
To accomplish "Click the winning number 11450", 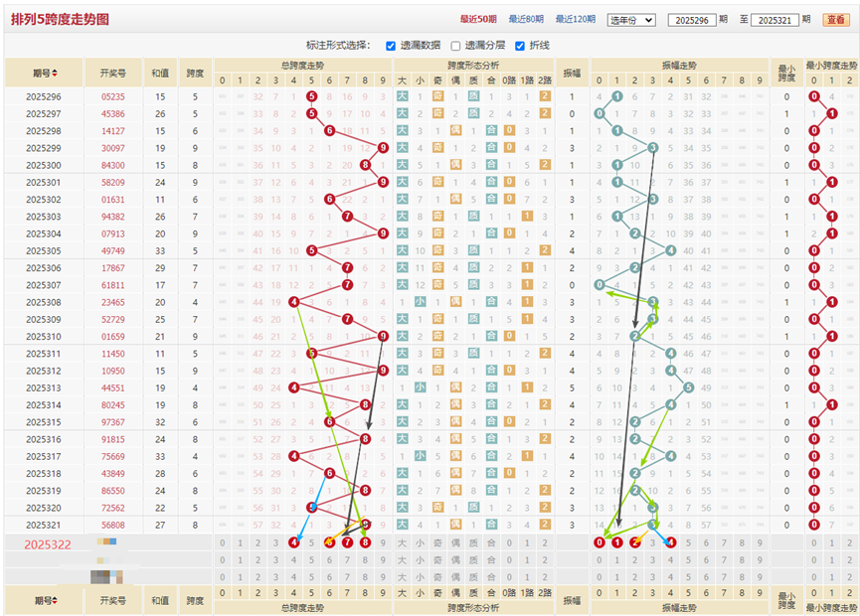I will (x=113, y=354).
